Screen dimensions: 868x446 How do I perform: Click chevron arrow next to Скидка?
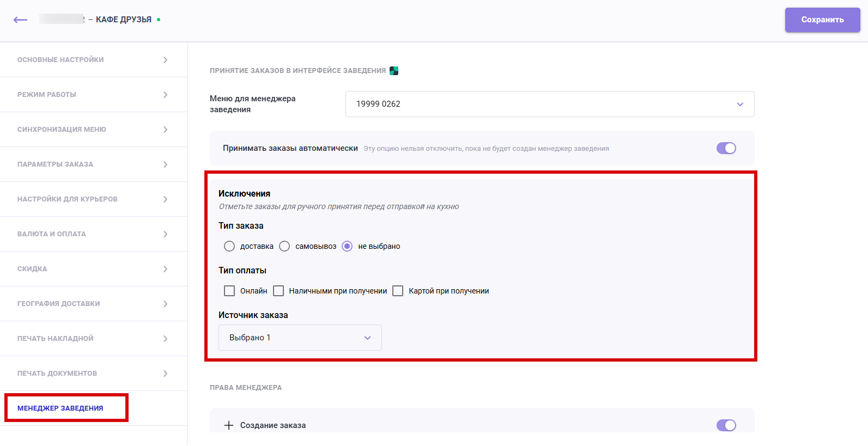click(165, 269)
